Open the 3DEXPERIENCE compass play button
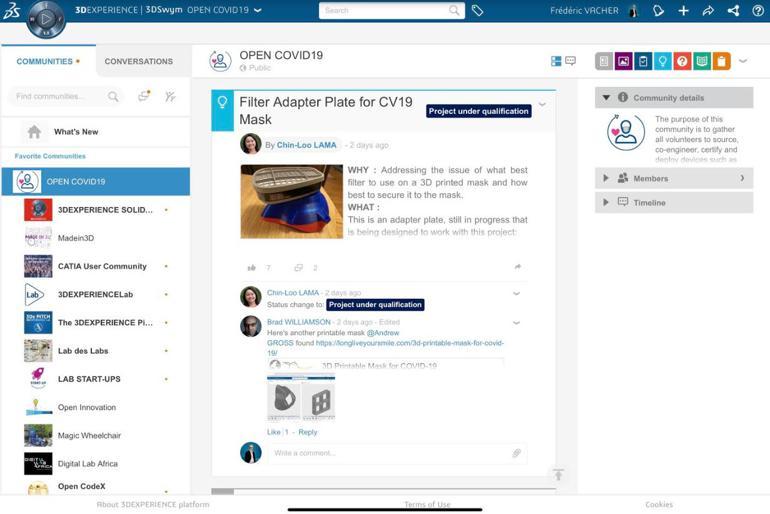Image resolution: width=770 pixels, height=514 pixels. click(46, 19)
